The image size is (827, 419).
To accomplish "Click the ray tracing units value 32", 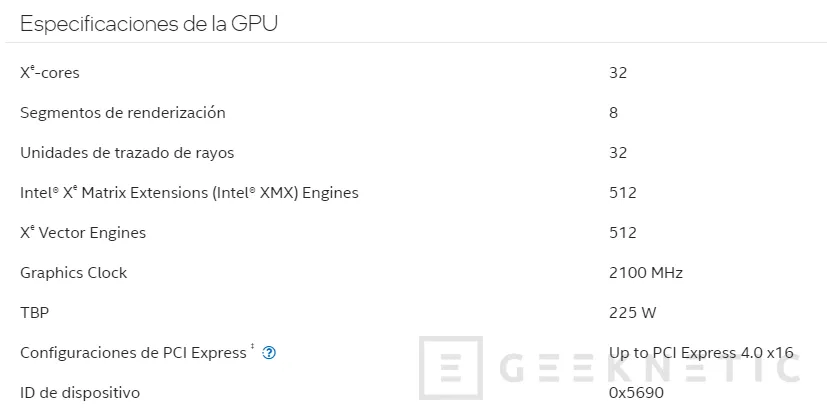I will click(618, 153).
